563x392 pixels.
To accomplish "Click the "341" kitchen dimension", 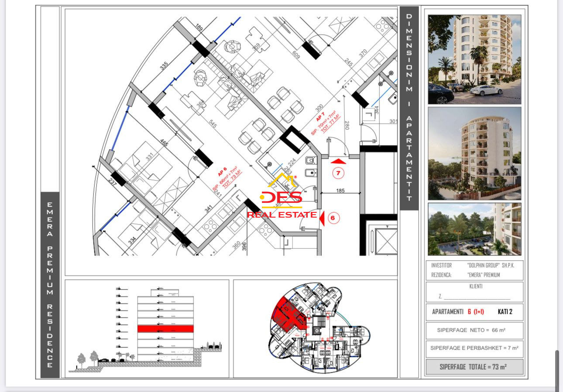I will pyautogui.click(x=209, y=208).
